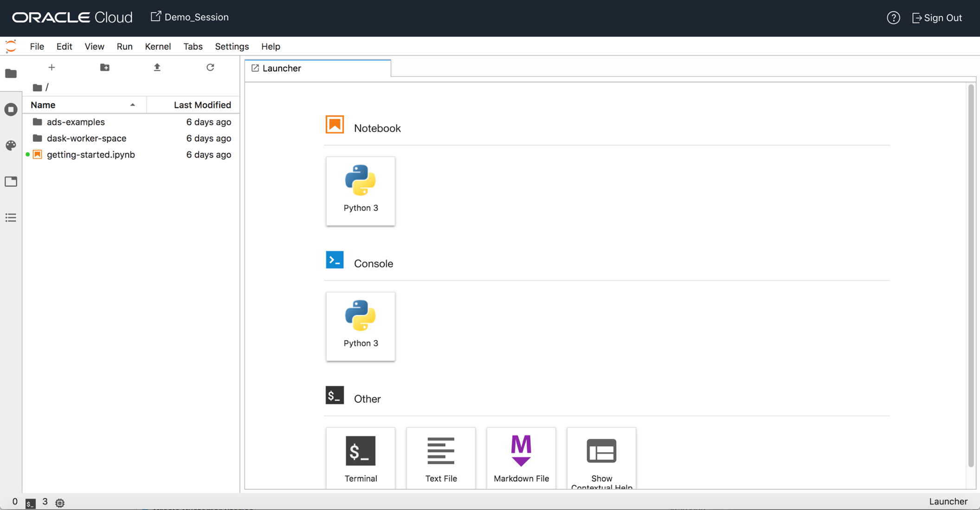Screen dimensions: 980x510
Task: Click the new launcher plus icon
Action: point(52,68)
